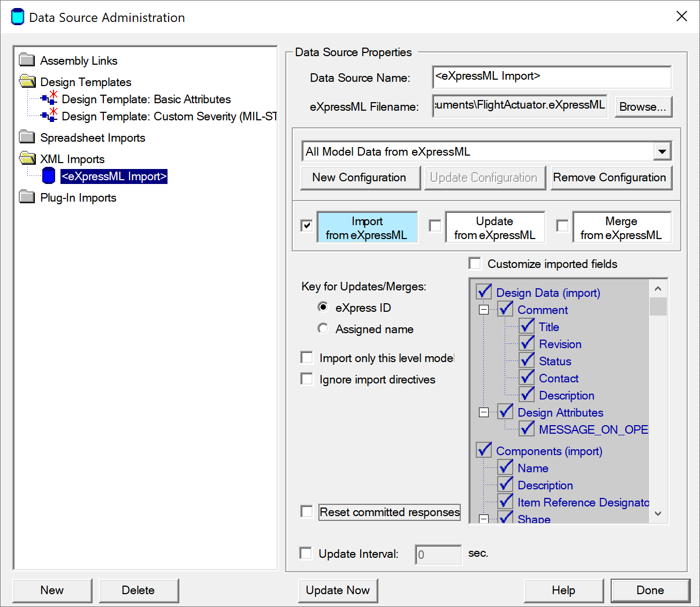
Task: Select the Description field under Comment
Action: tap(567, 396)
